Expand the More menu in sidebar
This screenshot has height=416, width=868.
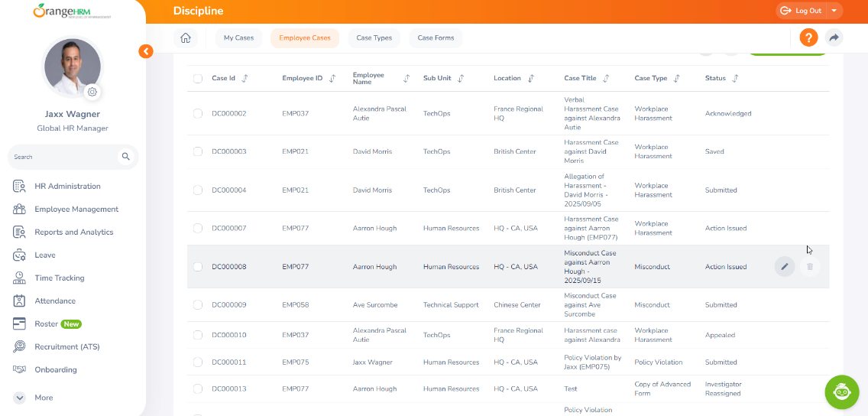tap(21, 398)
